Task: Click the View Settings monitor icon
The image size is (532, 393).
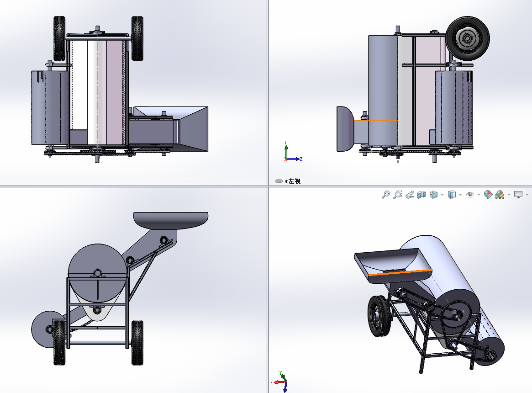Action: pyautogui.click(x=518, y=195)
